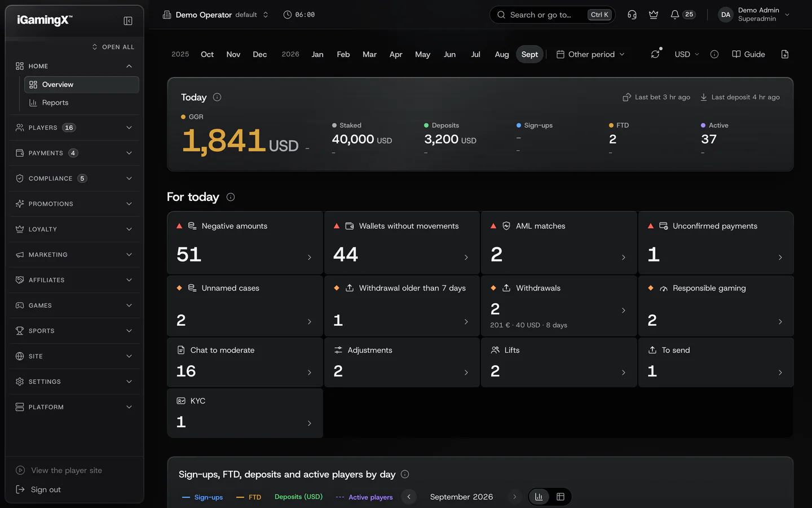Toggle the Deposits (USD) series in legend
The image size is (812, 508).
click(298, 497)
